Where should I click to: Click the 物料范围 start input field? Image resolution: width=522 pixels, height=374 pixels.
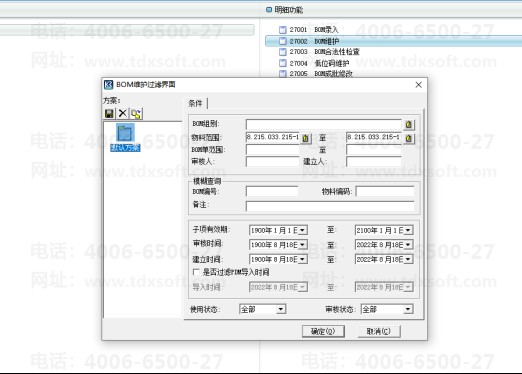coord(273,137)
